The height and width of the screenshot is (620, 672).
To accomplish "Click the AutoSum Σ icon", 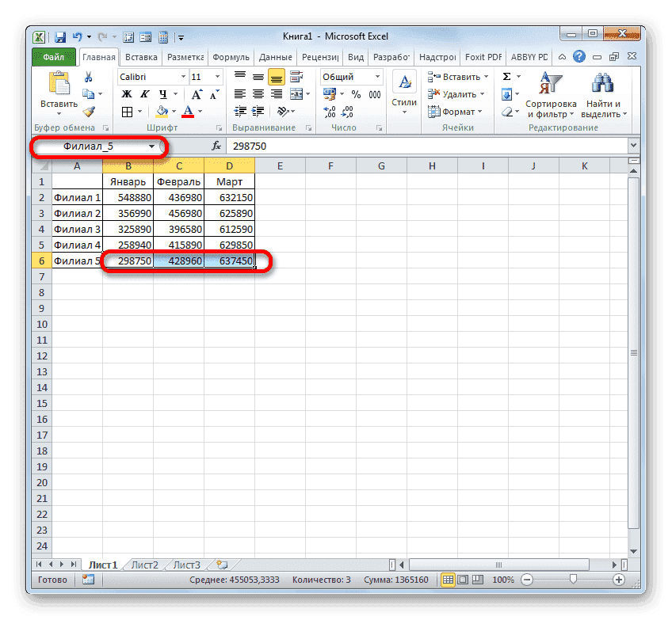I will pos(508,76).
